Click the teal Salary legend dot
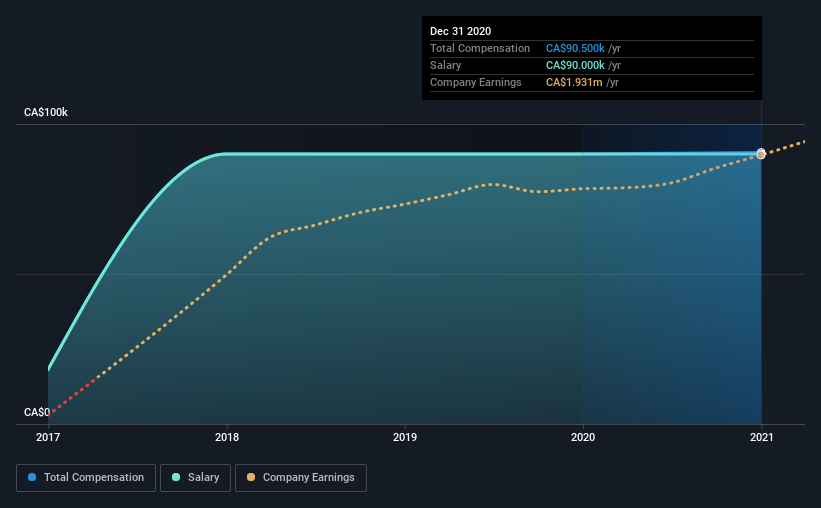Image resolution: width=821 pixels, height=508 pixels. click(176, 477)
